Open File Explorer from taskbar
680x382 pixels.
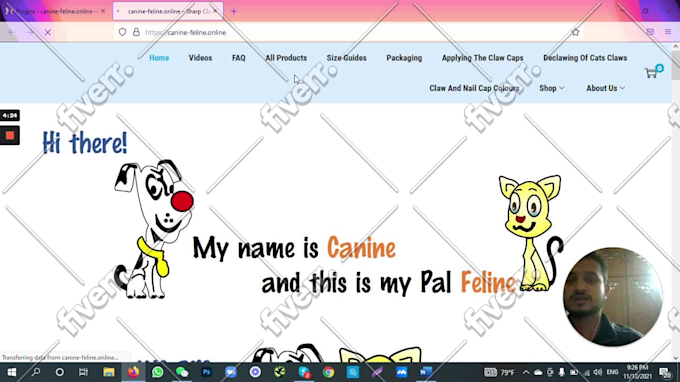109,372
